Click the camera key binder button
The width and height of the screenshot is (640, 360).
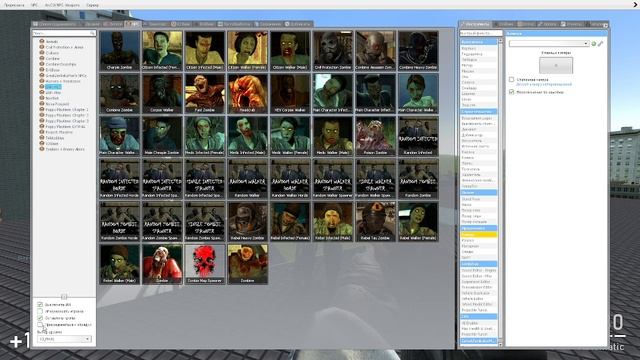point(556,65)
